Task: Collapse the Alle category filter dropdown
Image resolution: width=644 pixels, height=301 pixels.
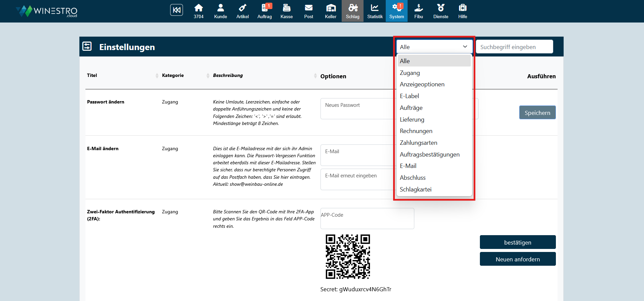Action: pos(434,47)
